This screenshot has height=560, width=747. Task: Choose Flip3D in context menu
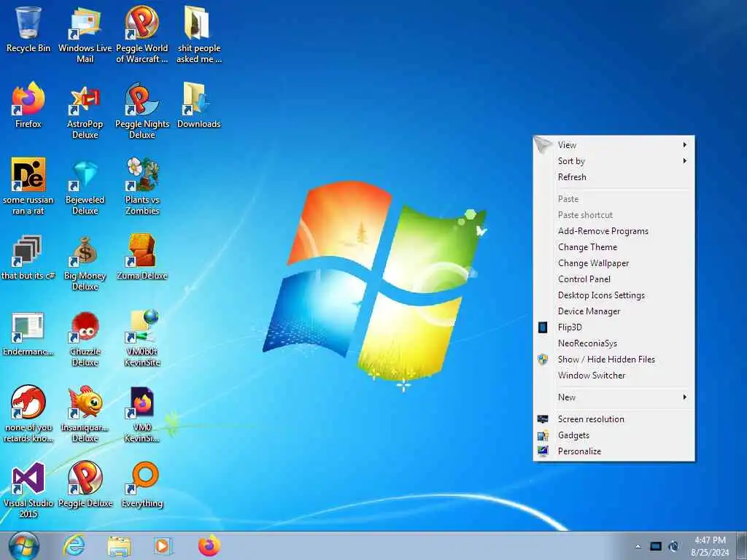coord(614,327)
